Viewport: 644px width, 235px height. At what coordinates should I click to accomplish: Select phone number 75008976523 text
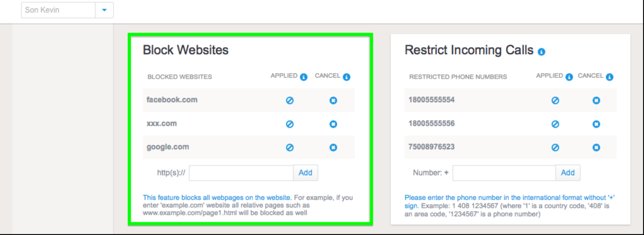click(x=431, y=147)
